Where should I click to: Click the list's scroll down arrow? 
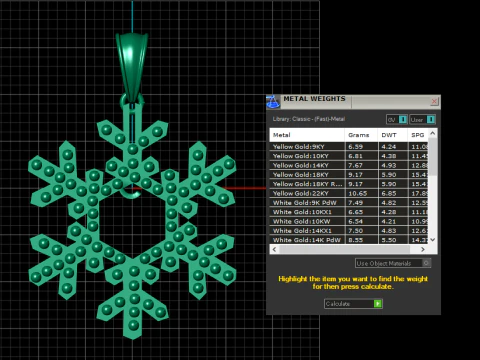point(433,240)
